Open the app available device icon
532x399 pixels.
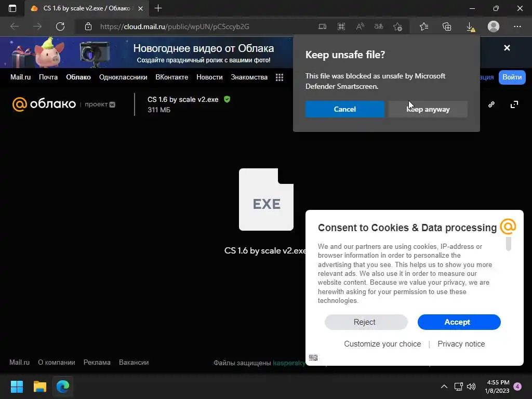click(322, 26)
